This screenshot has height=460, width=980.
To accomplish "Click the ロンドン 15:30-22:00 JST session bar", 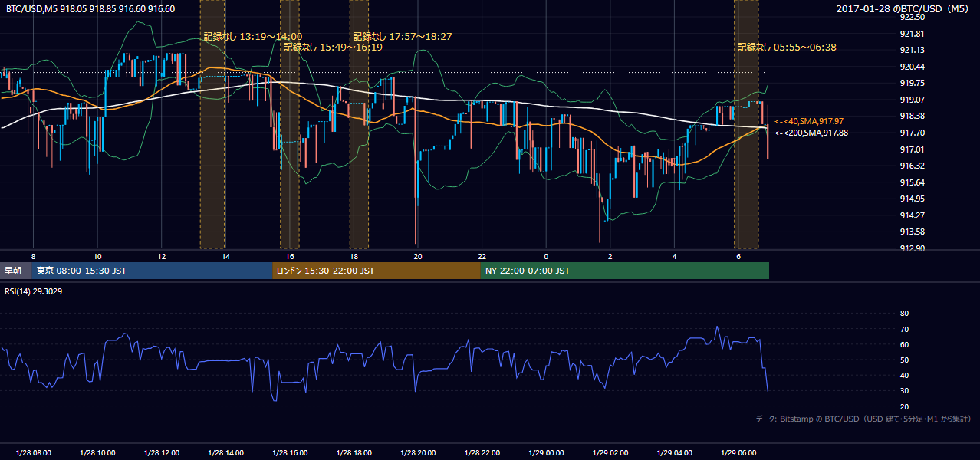I will (377, 271).
